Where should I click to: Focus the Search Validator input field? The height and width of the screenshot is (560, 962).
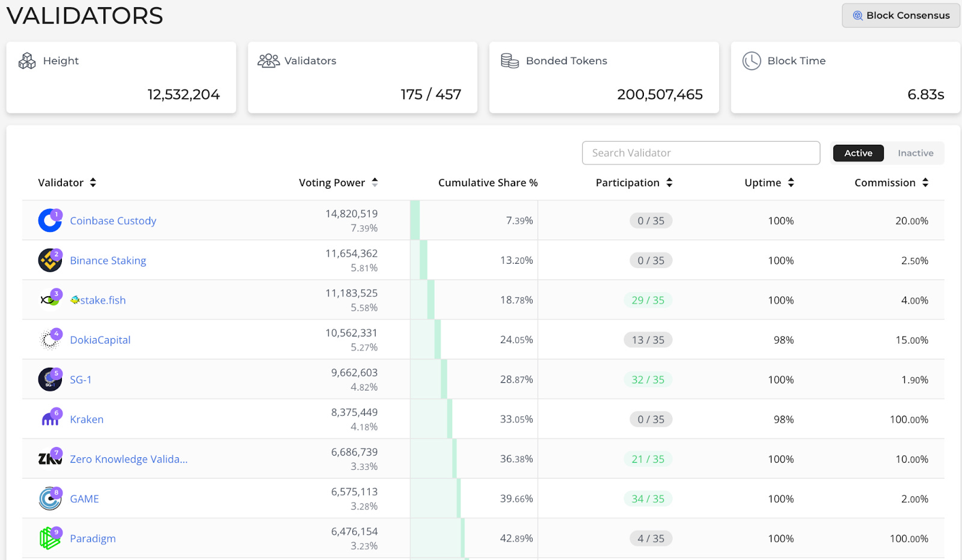click(701, 153)
